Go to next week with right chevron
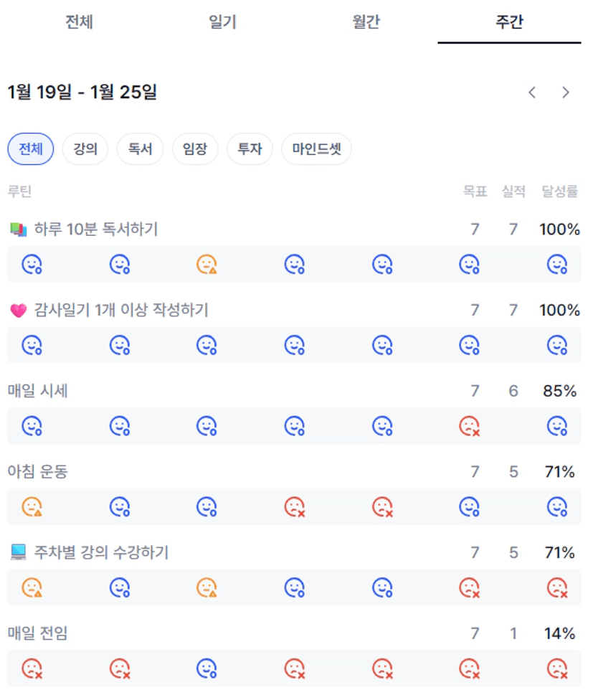 (566, 93)
